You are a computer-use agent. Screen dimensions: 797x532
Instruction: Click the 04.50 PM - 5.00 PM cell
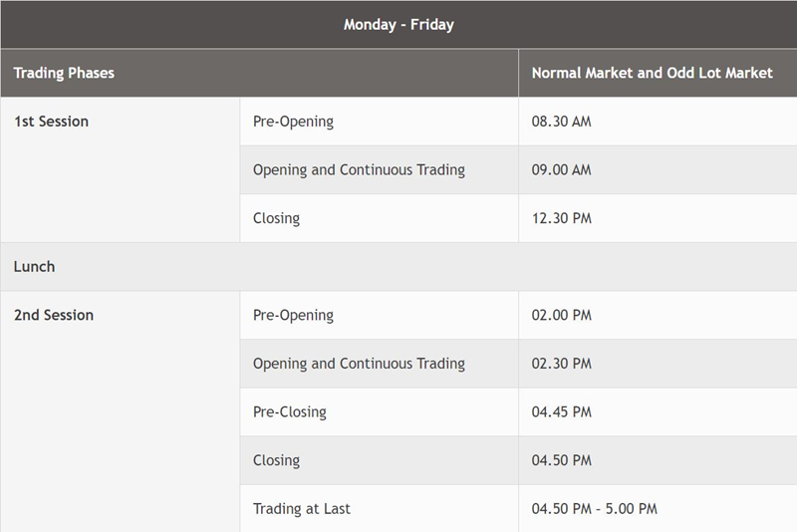pos(594,508)
